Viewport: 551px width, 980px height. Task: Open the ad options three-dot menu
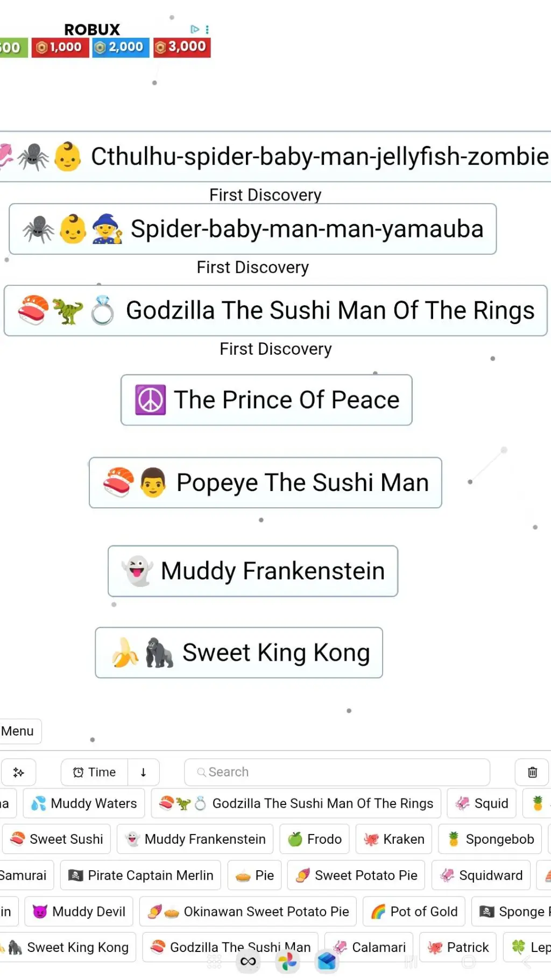207,29
